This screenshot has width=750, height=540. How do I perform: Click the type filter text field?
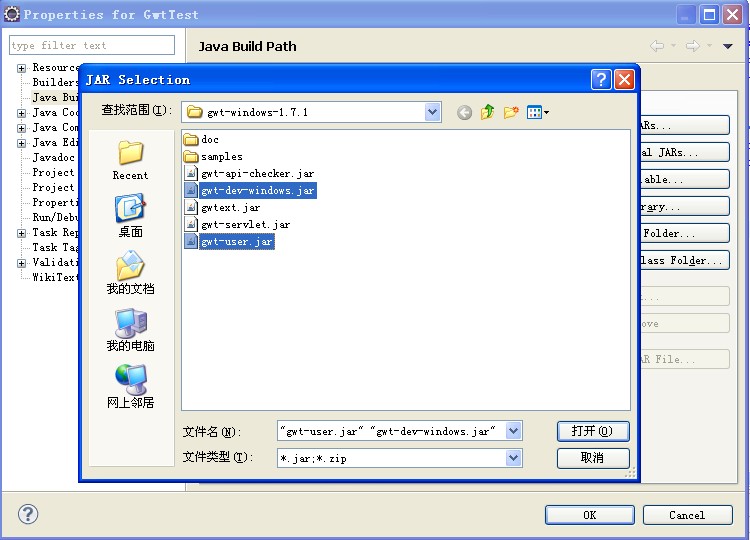pyautogui.click(x=92, y=45)
